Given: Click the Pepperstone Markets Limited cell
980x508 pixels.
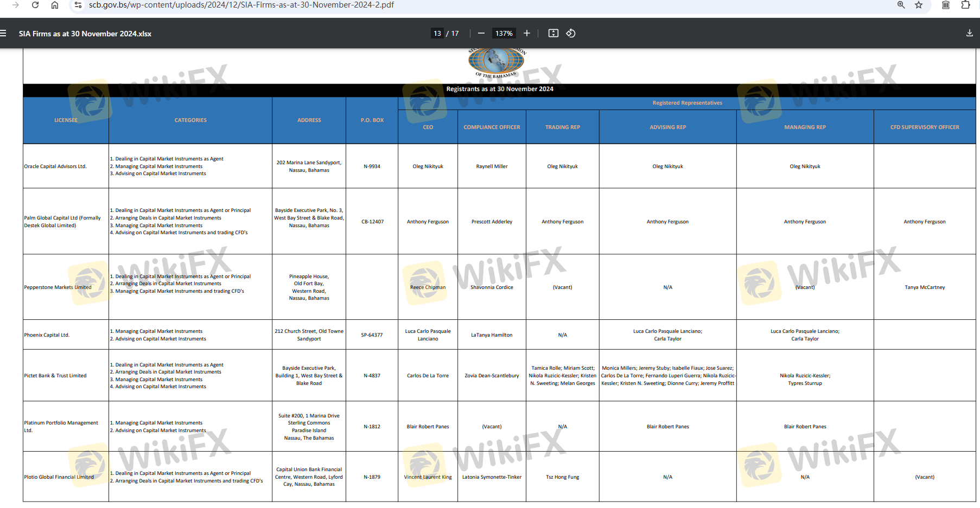Looking at the screenshot, I should pyautogui.click(x=58, y=287).
